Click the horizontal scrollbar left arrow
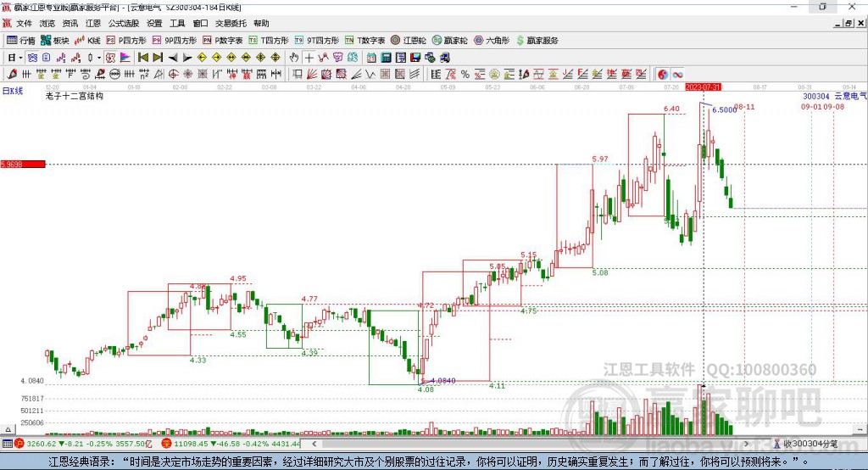 (x=314, y=444)
